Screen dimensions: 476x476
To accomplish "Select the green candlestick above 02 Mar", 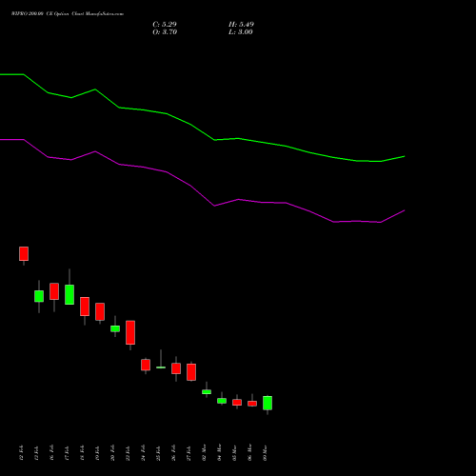I will 207,392.
